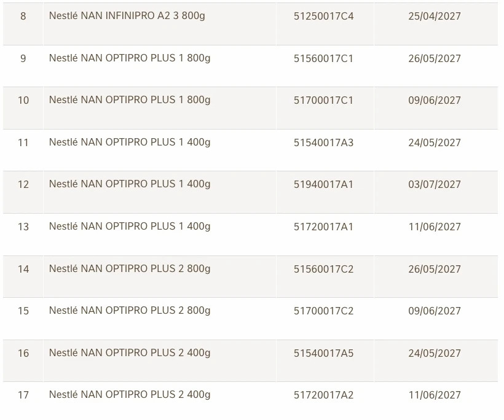This screenshot has height=420, width=504.
Task: Select expiry date 03/07/2027
Action: (x=434, y=185)
